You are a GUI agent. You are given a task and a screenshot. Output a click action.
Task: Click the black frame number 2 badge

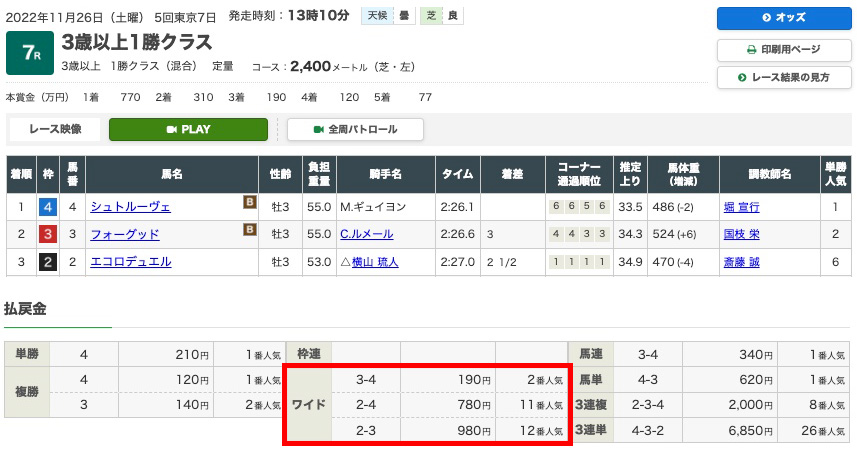[x=47, y=262]
